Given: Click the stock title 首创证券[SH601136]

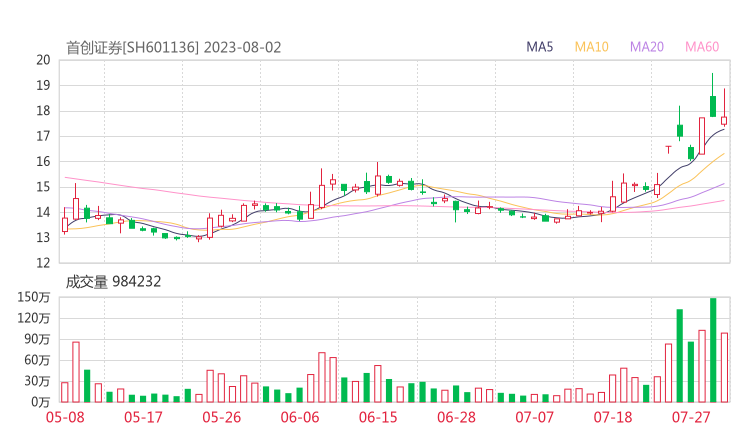Looking at the screenshot, I should tap(132, 47).
